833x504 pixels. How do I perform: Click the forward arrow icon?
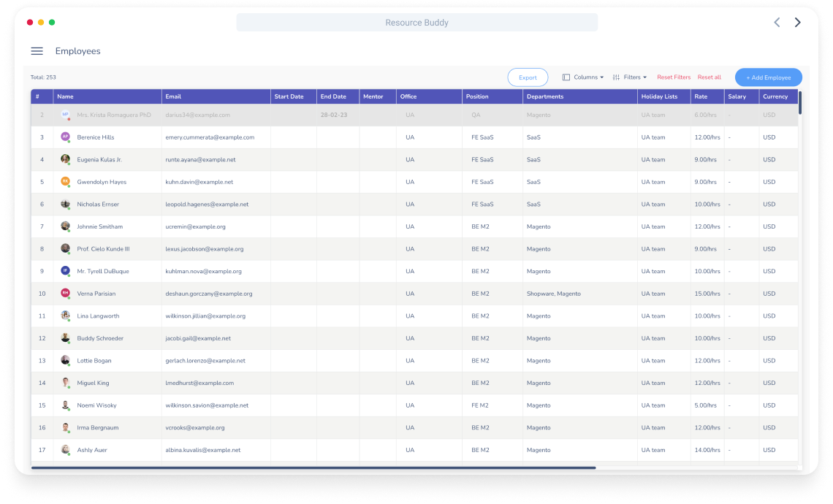click(x=797, y=23)
